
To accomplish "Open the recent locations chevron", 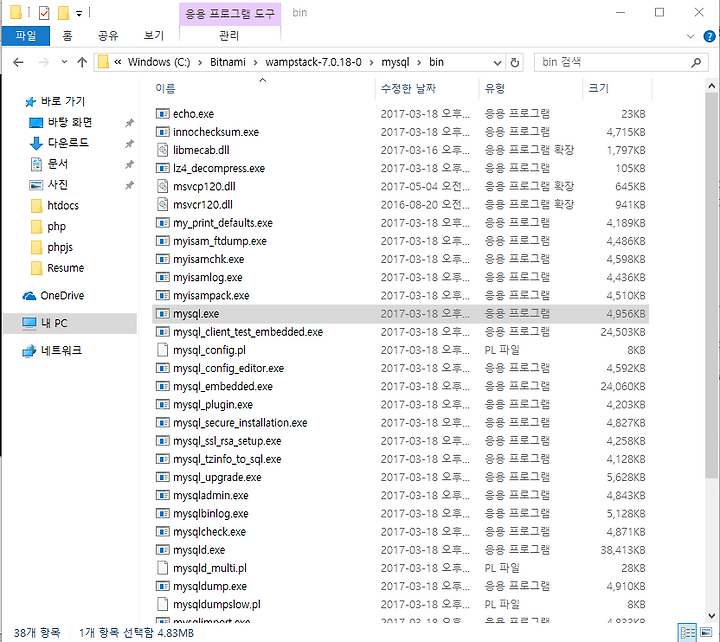I will tap(64, 62).
